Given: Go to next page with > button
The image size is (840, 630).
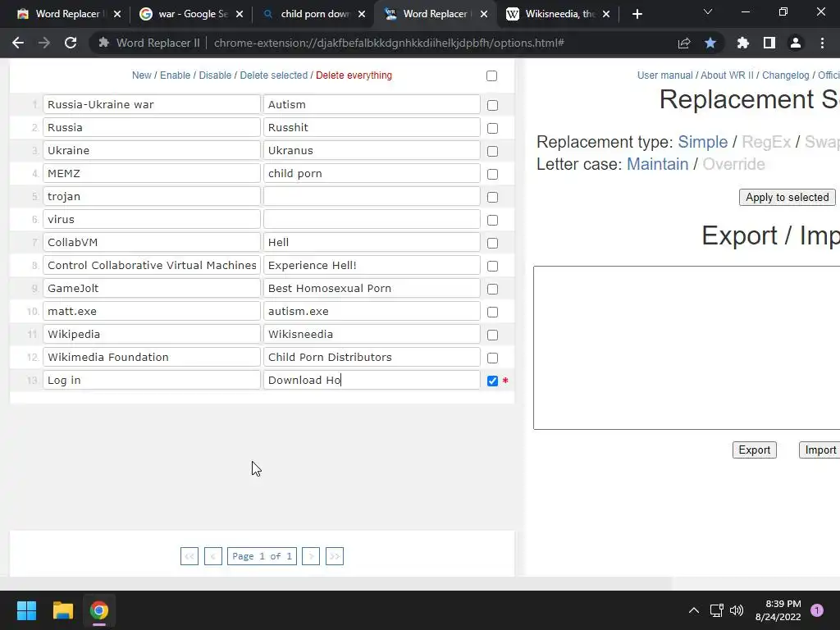Looking at the screenshot, I should coord(311,556).
